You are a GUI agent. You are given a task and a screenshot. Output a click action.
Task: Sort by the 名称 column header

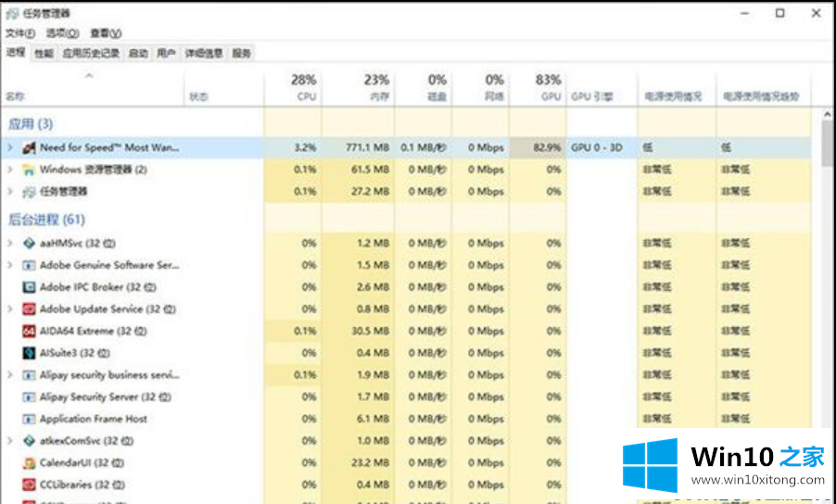94,87
